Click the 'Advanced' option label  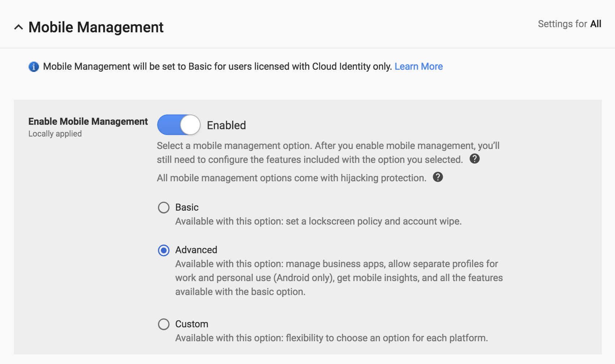pyautogui.click(x=196, y=250)
